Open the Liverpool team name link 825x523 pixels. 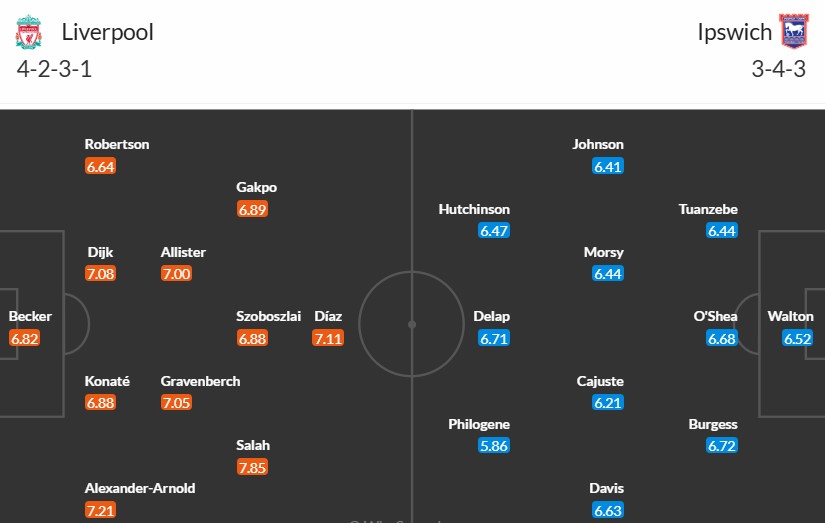click(x=107, y=32)
